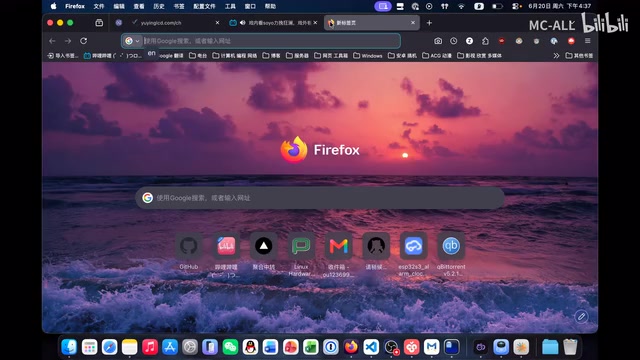Open the extensions puzzle-piece menu

point(485,41)
